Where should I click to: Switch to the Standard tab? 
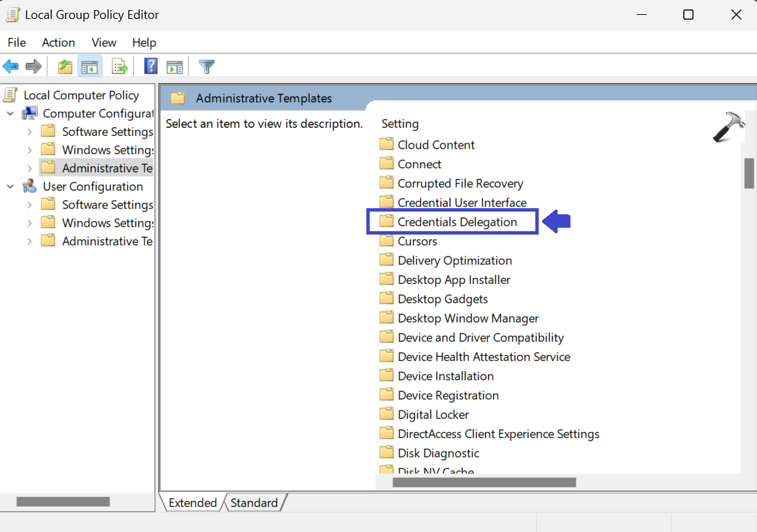tap(253, 503)
